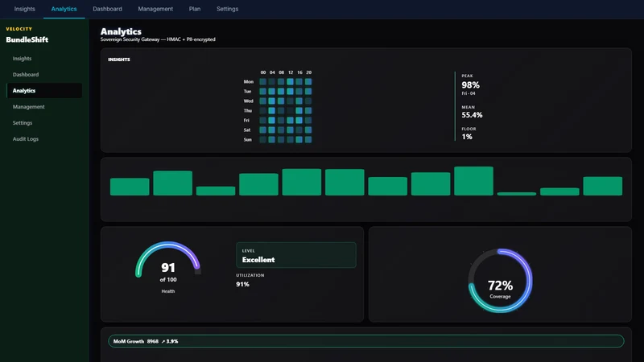The height and width of the screenshot is (362, 644).
Task: Open the Insights tab in top navigation
Action: coord(25,9)
